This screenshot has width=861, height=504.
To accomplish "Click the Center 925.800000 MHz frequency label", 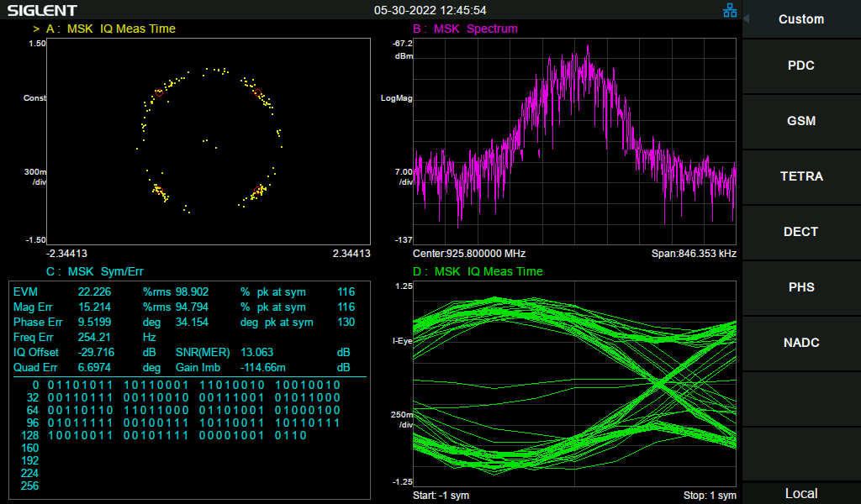I will point(468,254).
